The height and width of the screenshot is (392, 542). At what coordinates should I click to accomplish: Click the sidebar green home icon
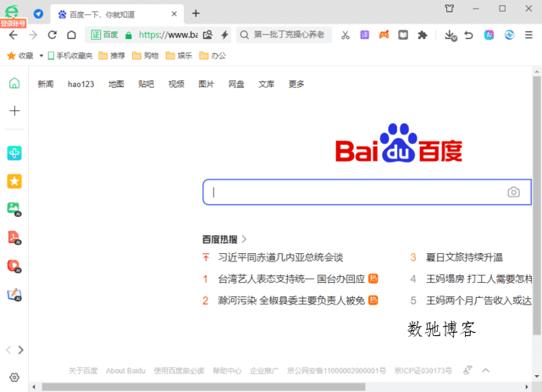tap(14, 83)
